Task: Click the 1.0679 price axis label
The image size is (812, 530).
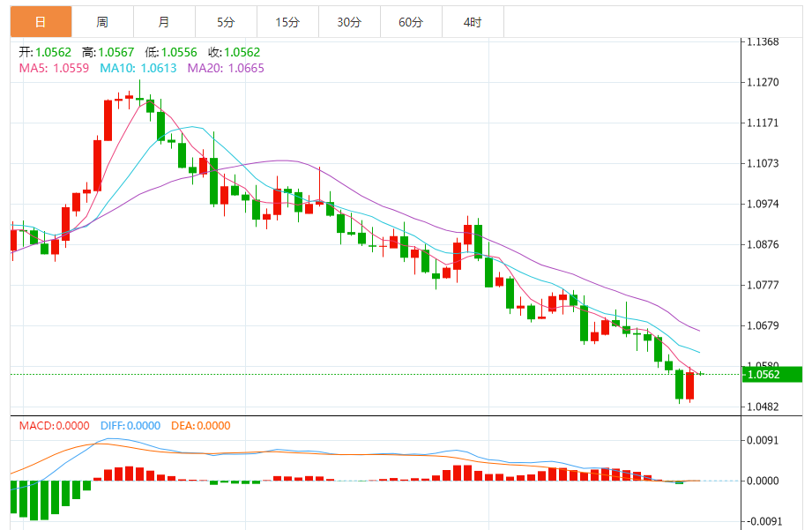Action: [763, 326]
